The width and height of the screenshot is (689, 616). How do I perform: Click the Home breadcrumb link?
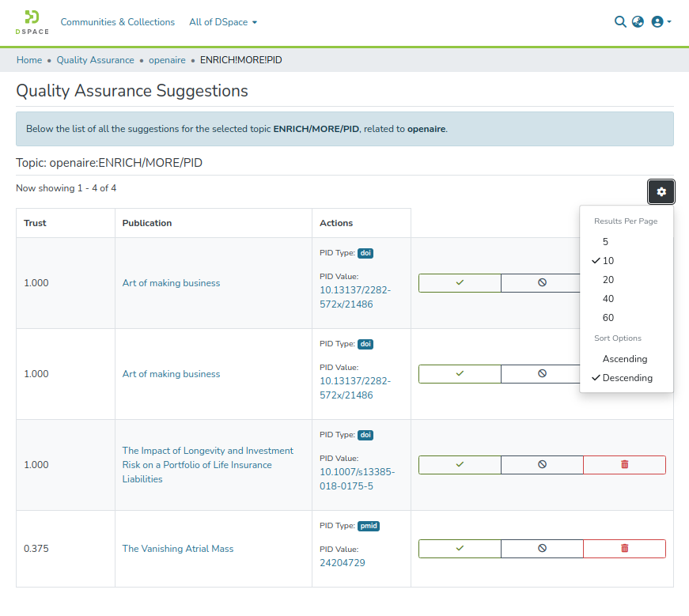click(29, 60)
